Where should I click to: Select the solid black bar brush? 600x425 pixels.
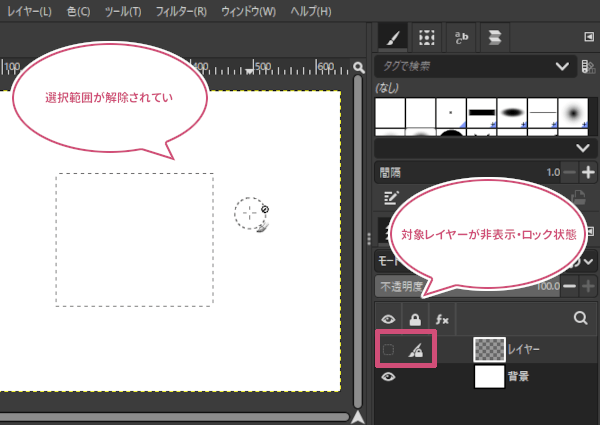[481, 112]
